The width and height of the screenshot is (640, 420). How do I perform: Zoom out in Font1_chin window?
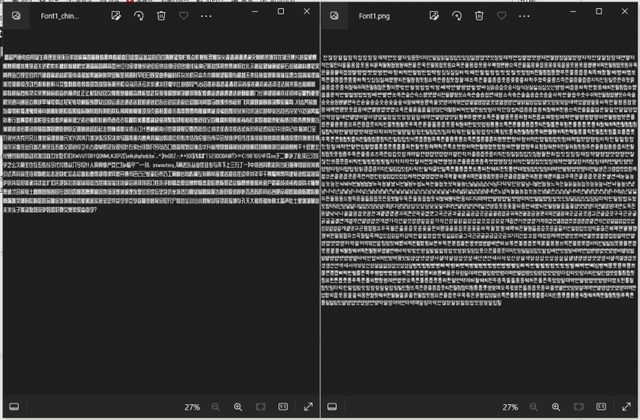(x=216, y=407)
